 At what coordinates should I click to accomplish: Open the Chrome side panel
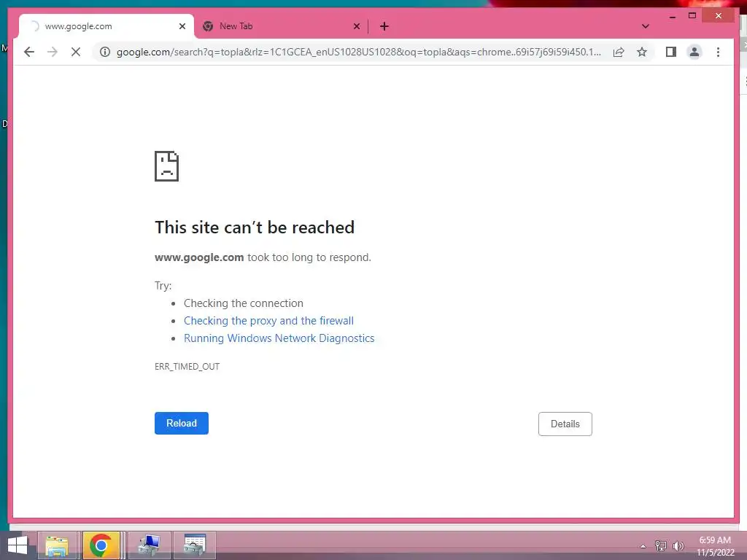tap(671, 52)
